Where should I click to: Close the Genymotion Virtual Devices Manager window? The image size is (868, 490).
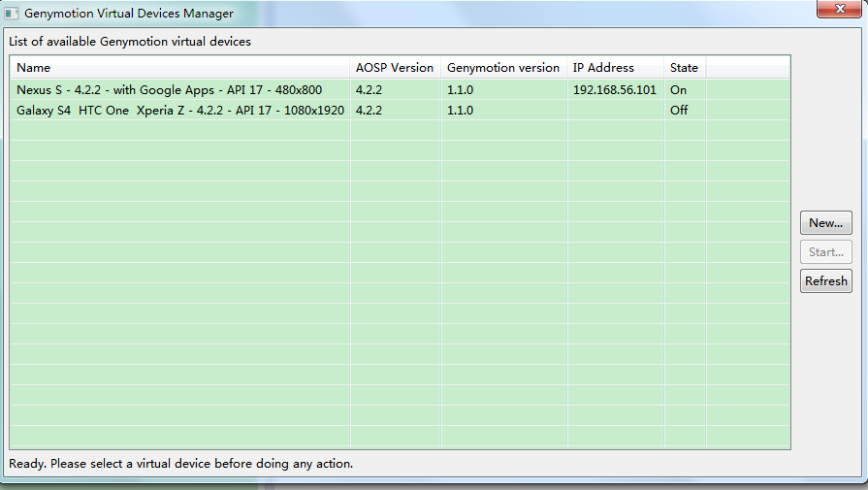[839, 9]
